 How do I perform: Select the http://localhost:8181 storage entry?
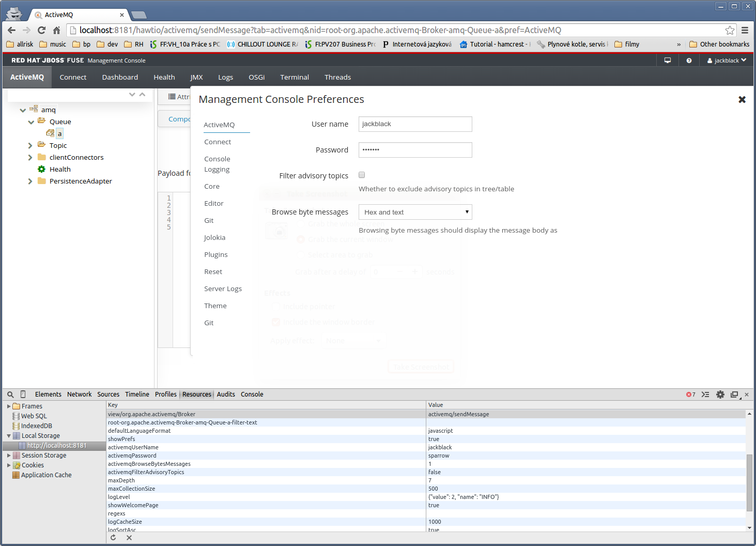coord(54,446)
